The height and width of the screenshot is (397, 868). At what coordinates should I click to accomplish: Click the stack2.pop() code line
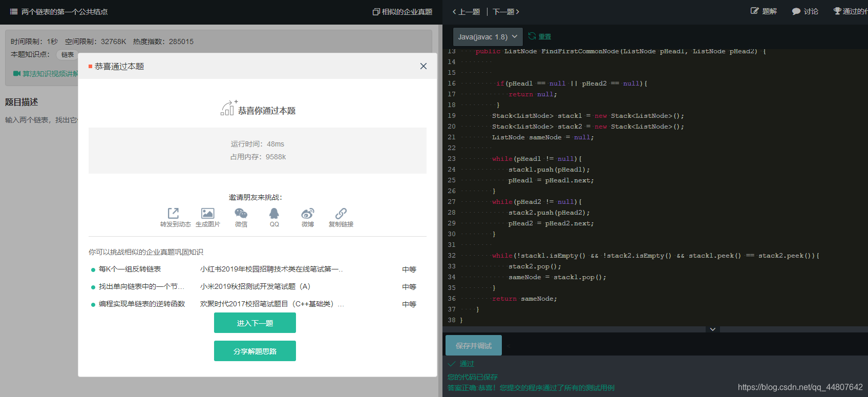pyautogui.click(x=535, y=266)
